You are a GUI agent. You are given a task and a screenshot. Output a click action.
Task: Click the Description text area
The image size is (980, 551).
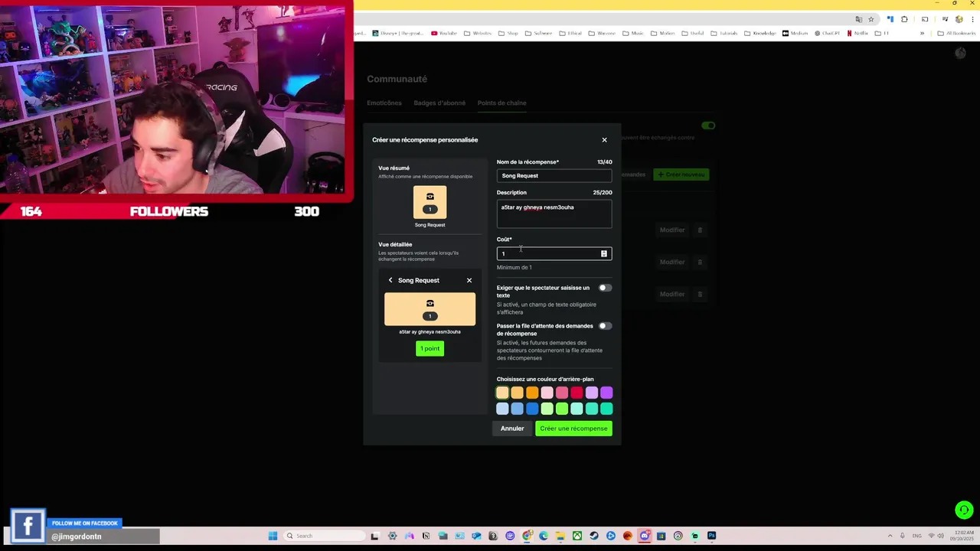coord(554,214)
